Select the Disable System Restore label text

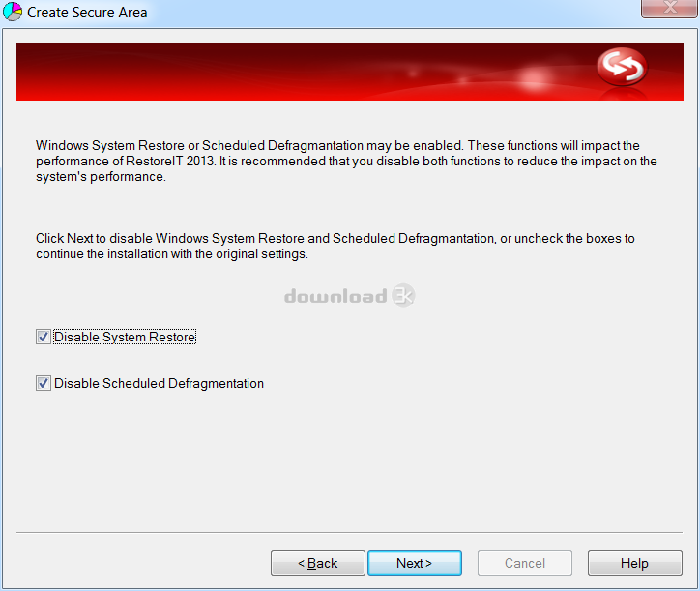pyautogui.click(x=125, y=337)
